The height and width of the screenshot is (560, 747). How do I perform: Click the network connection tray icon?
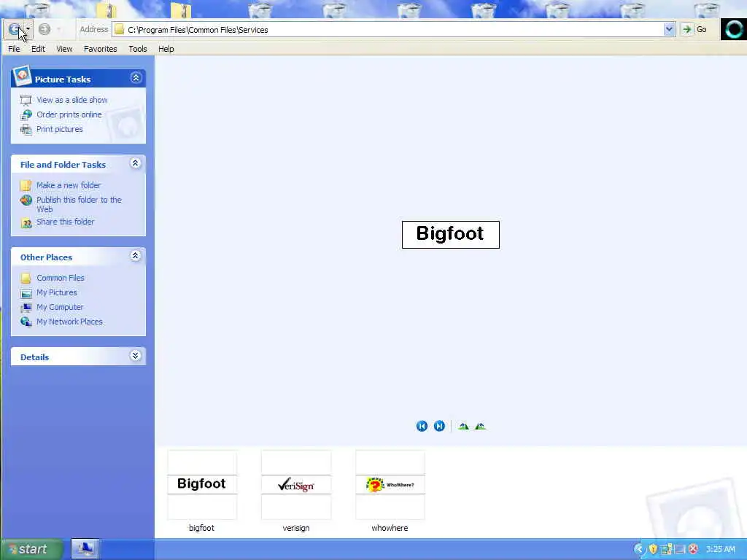[666, 549]
